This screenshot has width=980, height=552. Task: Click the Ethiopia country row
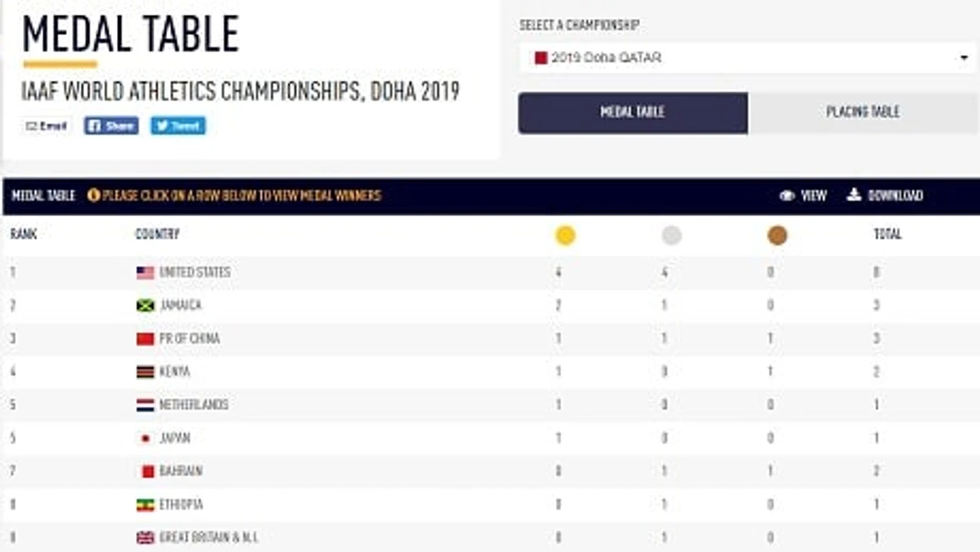click(181, 504)
